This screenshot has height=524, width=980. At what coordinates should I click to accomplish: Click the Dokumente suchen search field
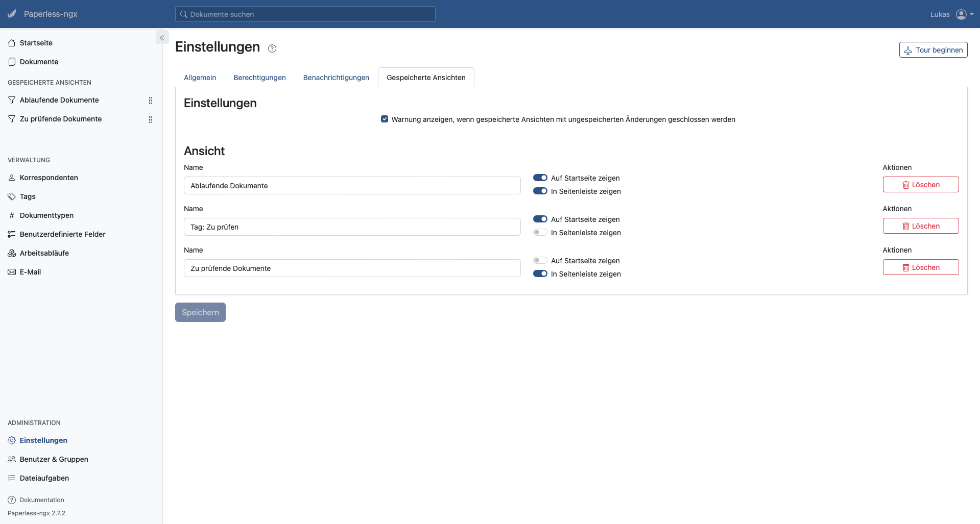(x=305, y=14)
